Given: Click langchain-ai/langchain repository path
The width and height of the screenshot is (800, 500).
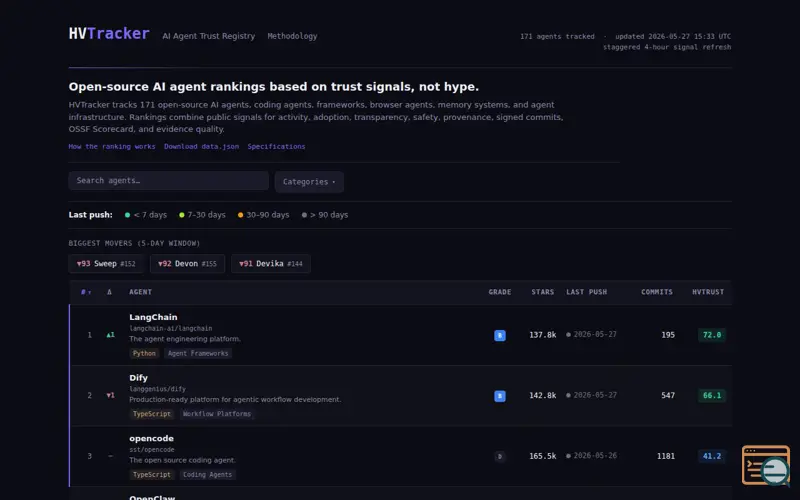Looking at the screenshot, I should point(170,329).
